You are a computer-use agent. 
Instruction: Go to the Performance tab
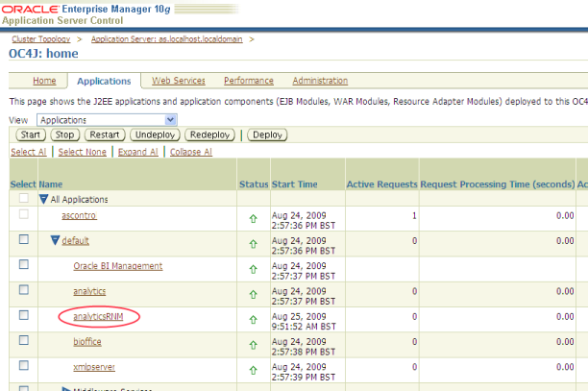(249, 81)
